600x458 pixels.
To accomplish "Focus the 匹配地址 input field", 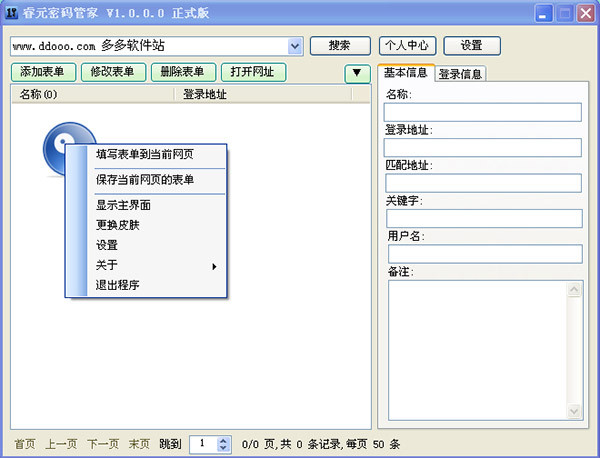I will 483,183.
